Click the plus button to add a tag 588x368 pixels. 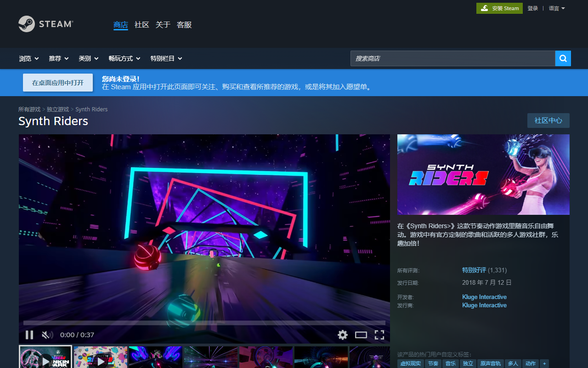point(544,363)
